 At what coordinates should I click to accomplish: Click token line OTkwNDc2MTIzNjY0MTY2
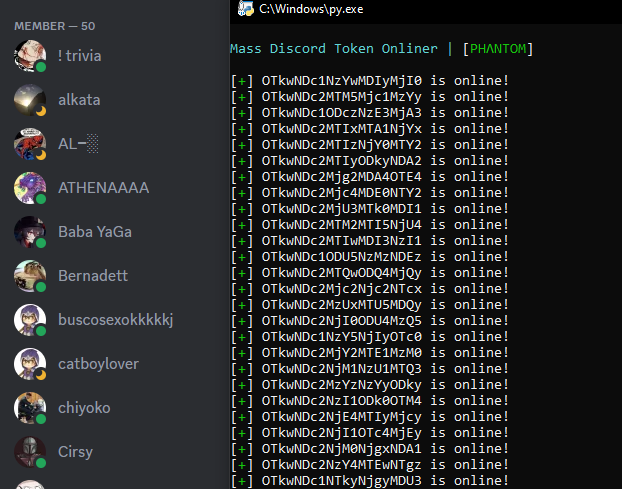click(370, 145)
